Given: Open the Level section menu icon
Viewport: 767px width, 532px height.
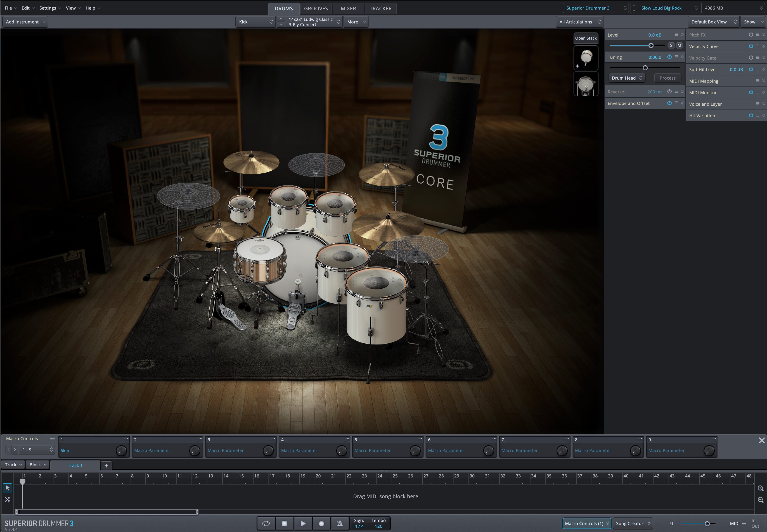Looking at the screenshot, I should (x=676, y=35).
